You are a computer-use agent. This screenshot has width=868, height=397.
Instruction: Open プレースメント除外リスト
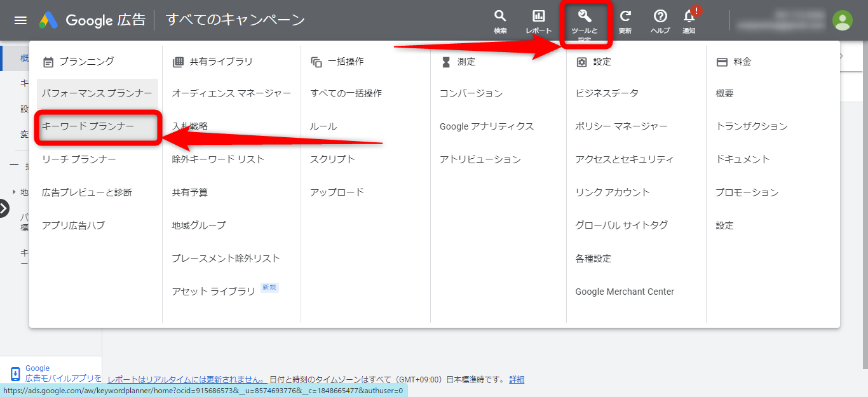point(226,259)
